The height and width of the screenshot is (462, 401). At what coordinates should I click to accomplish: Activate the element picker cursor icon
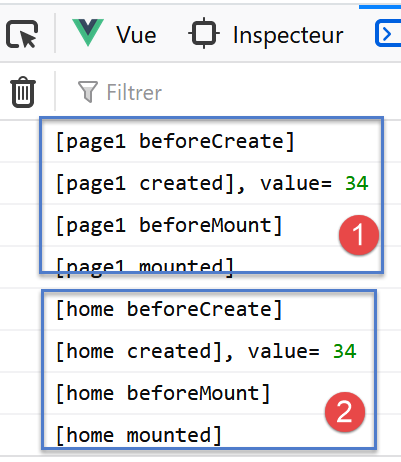[x=22, y=34]
